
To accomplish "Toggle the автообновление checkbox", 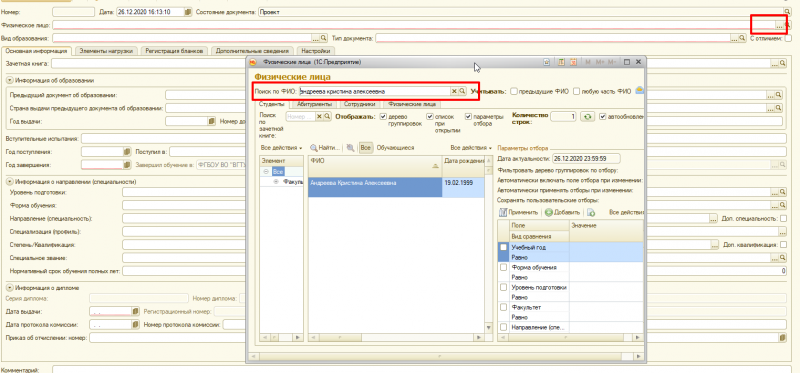I will tap(603, 117).
